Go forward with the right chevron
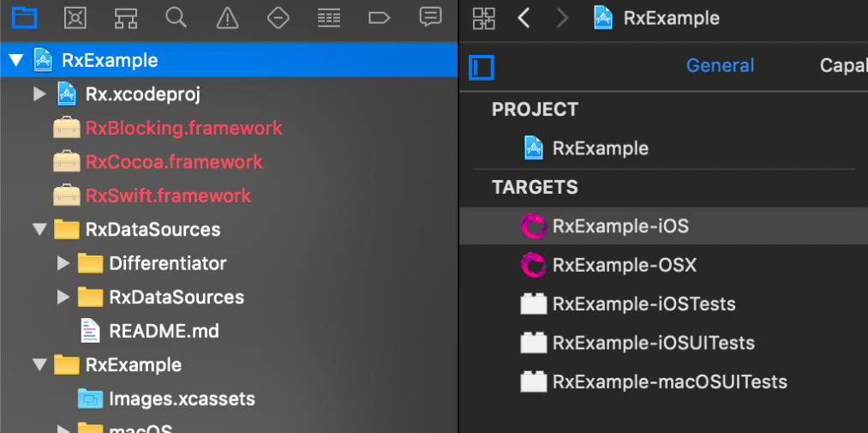 tap(562, 18)
